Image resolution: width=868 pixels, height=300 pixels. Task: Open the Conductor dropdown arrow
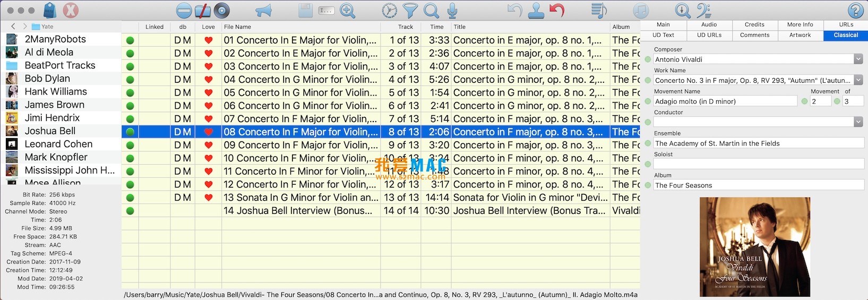pos(858,122)
